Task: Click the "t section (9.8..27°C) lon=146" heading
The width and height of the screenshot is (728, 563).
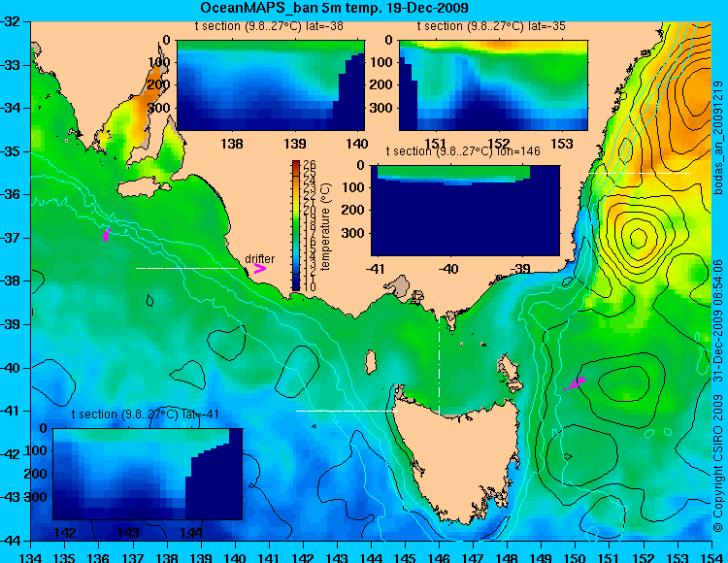Action: (x=463, y=151)
